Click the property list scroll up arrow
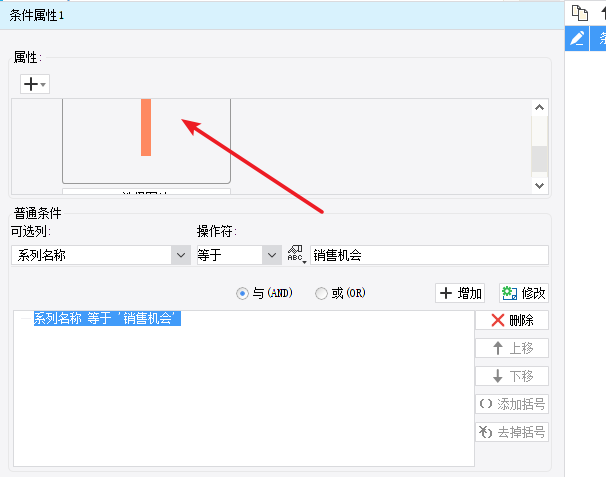Screen dimensions: 606x477 click(x=540, y=107)
